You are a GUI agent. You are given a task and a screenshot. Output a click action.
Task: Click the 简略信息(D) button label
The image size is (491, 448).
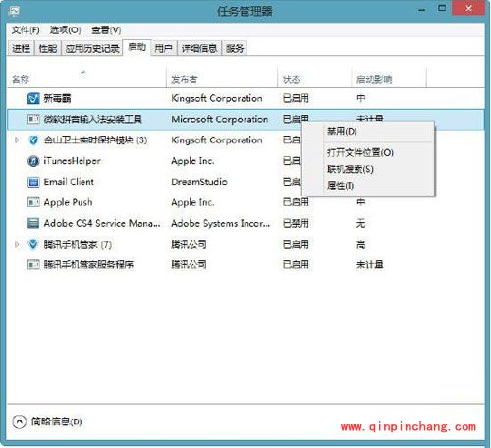click(56, 421)
